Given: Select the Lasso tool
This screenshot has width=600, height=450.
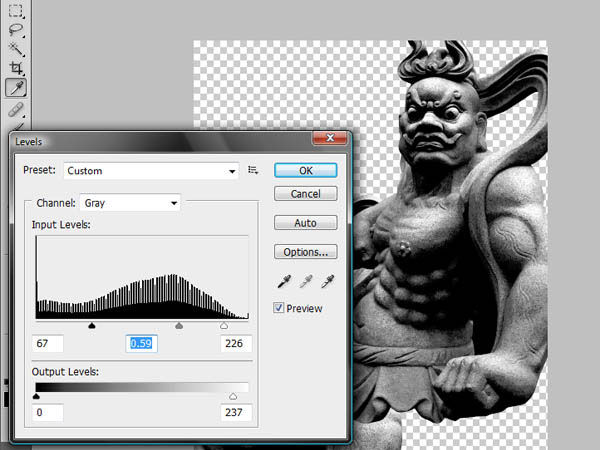Looking at the screenshot, I should coord(16,30).
